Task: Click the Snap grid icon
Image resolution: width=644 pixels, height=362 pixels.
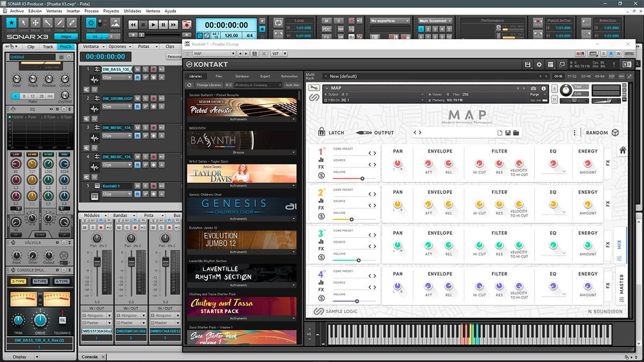Action: tap(91, 23)
